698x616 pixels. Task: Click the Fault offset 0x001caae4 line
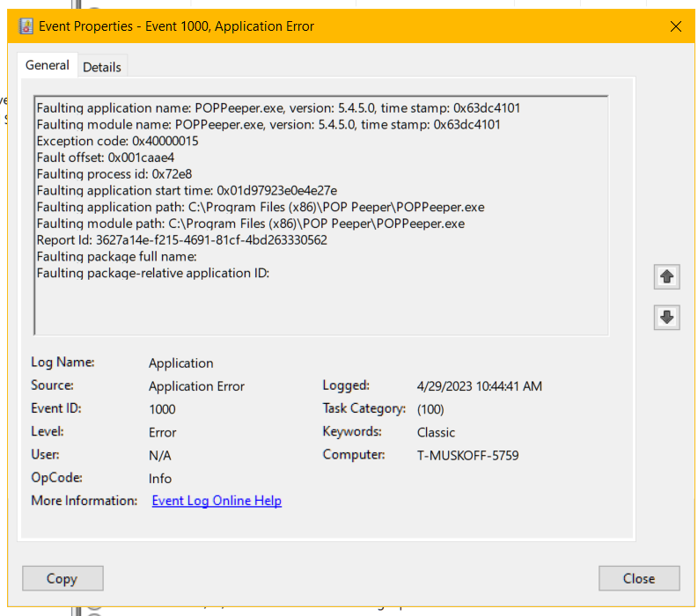(x=106, y=158)
